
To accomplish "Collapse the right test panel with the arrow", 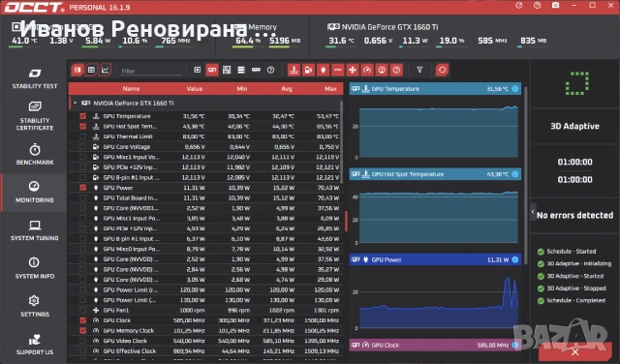I will pyautogui.click(x=533, y=212).
